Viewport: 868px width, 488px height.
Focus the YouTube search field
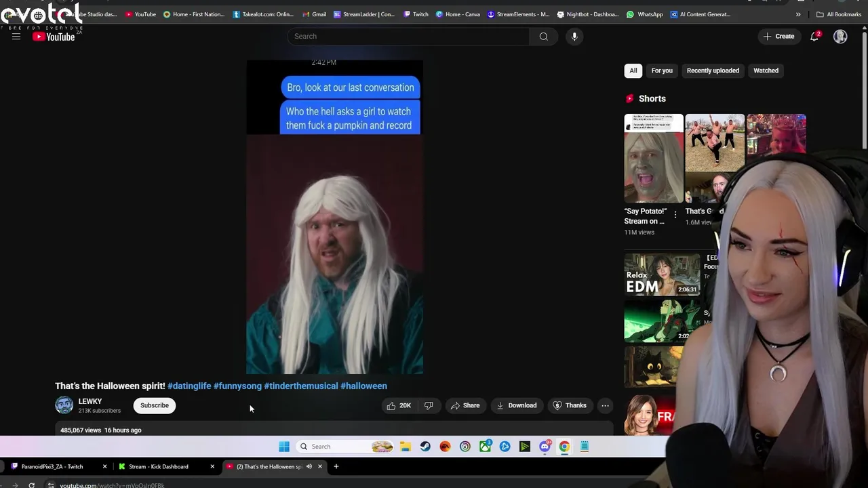click(409, 37)
